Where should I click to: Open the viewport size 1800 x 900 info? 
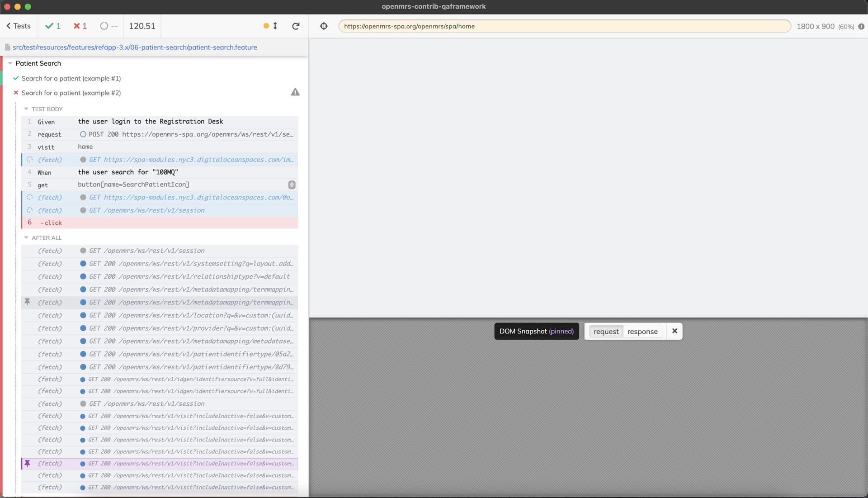tap(825, 26)
